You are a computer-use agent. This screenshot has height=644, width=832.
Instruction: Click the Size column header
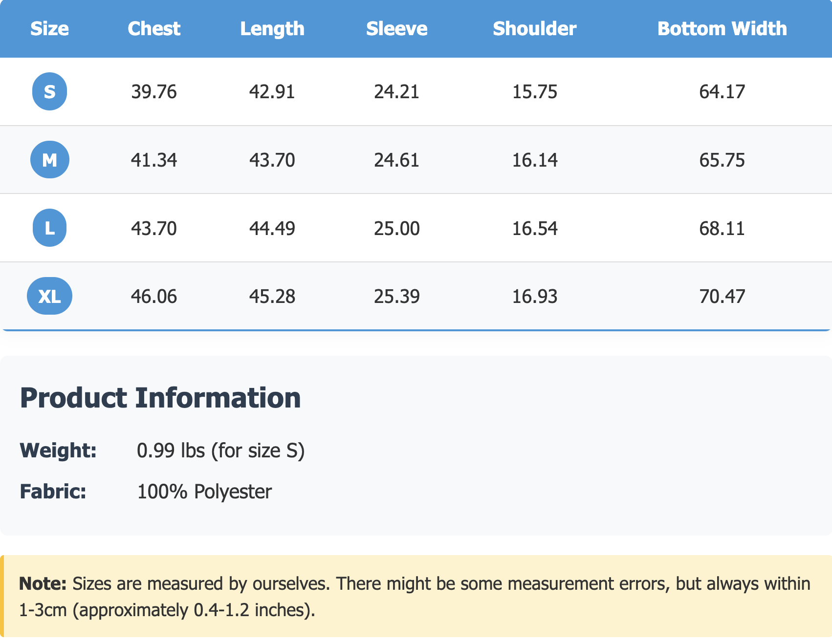pyautogui.click(x=49, y=29)
